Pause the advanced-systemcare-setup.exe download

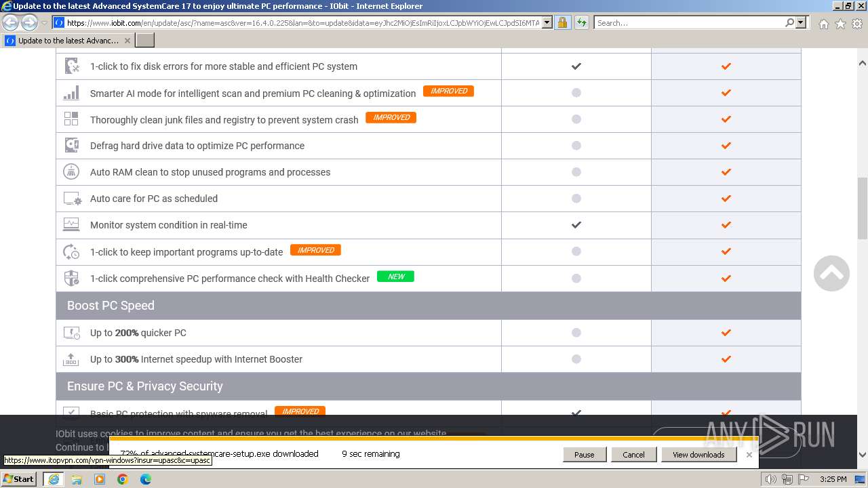coord(584,455)
